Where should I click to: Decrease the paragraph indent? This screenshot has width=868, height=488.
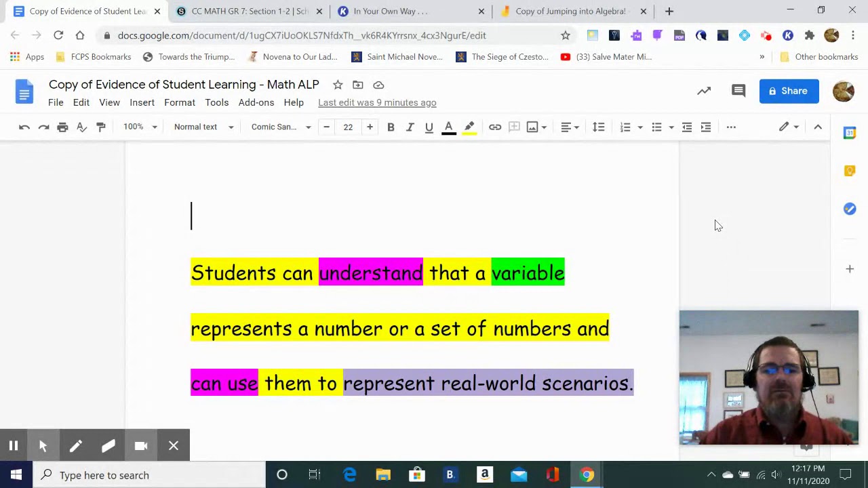pos(687,127)
